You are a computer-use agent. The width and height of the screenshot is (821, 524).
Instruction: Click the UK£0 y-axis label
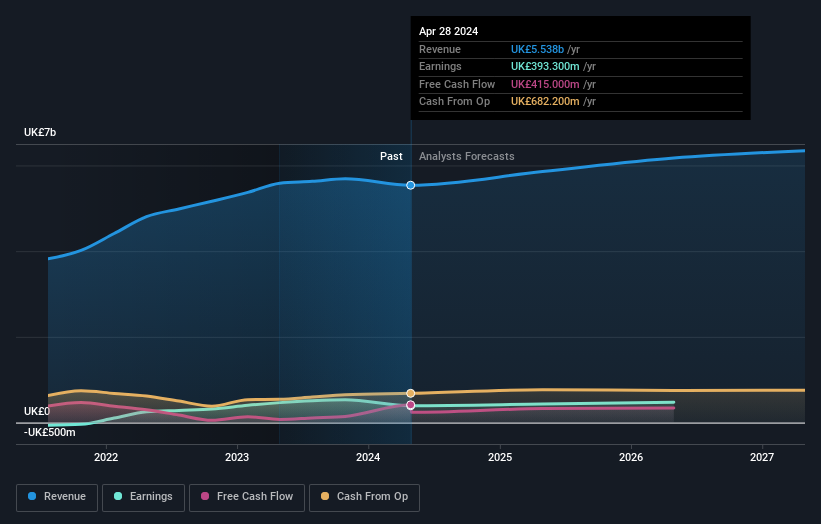point(37,411)
